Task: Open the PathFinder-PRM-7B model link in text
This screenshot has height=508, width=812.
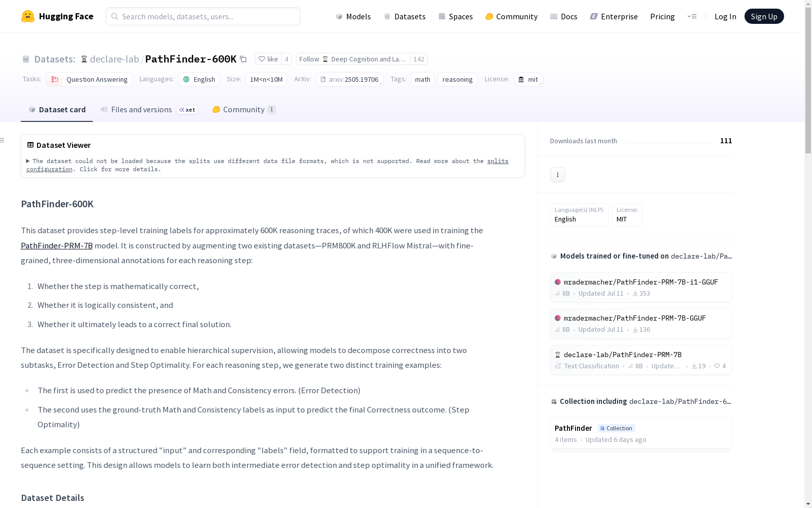Action: (57, 245)
